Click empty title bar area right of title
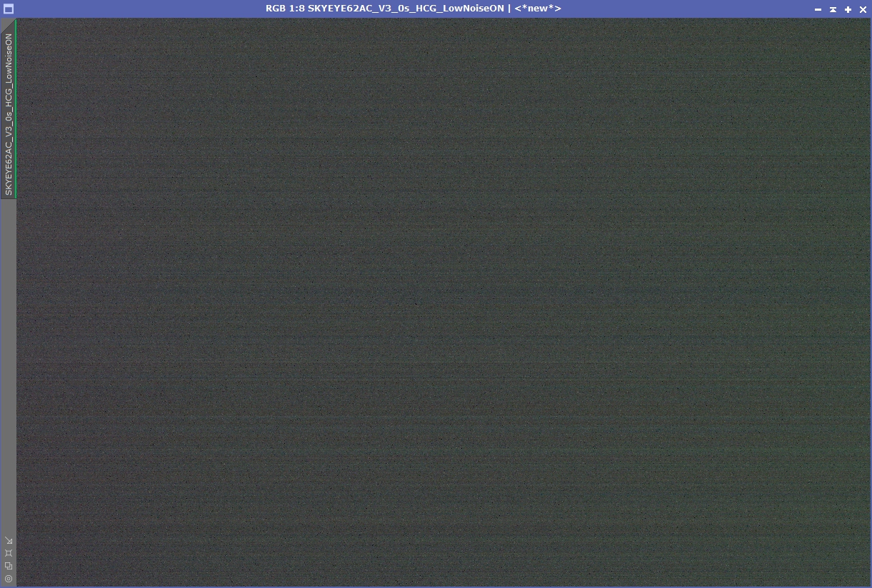This screenshot has width=872, height=588. point(686,9)
